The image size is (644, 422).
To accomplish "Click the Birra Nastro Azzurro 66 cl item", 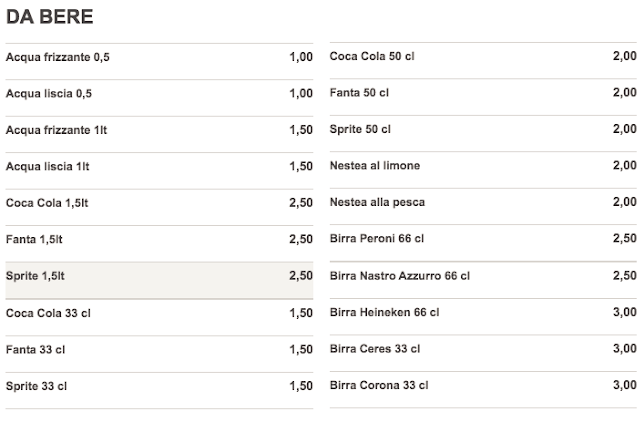I will pyautogui.click(x=399, y=275).
